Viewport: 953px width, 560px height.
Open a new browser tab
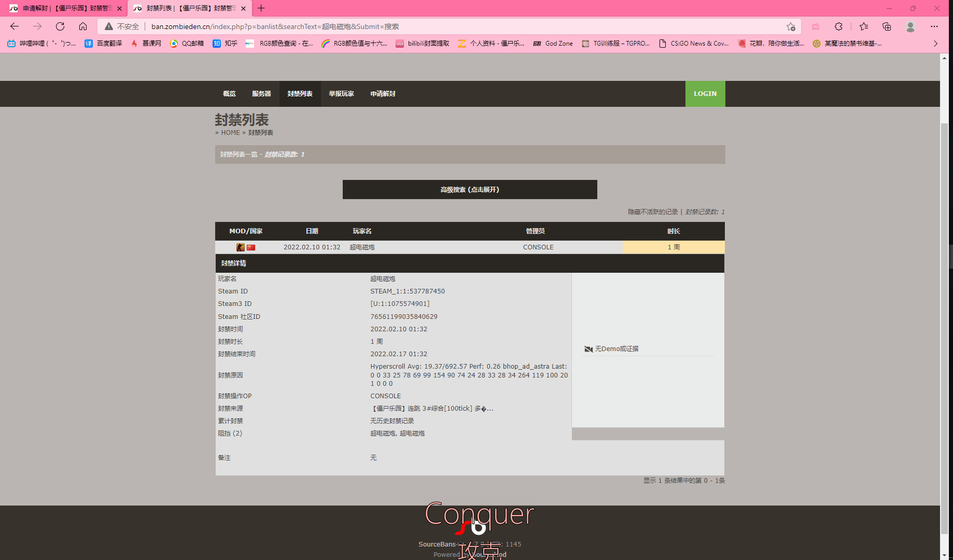[261, 8]
